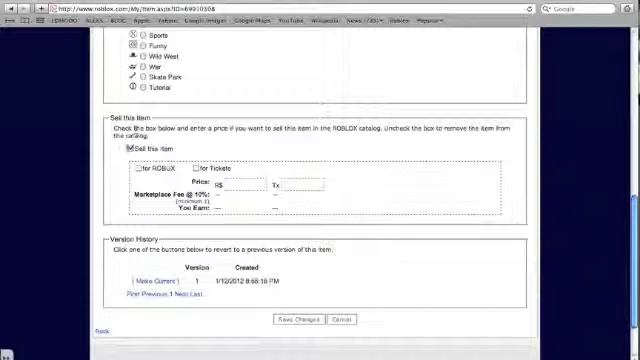Click the magnifier icon in Google search
This screenshot has width=640, height=360.
tap(547, 9)
